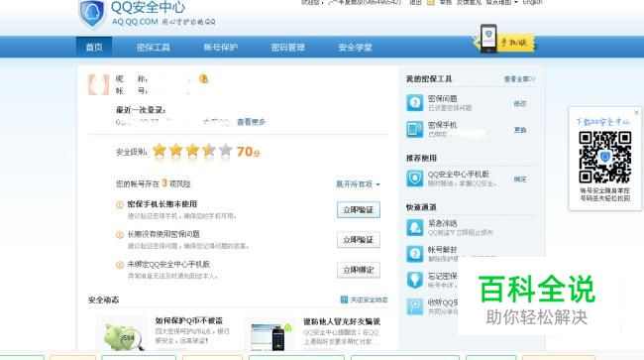644x360 pixels.
Task: Go to the 密码管理 tab
Action: (288, 48)
